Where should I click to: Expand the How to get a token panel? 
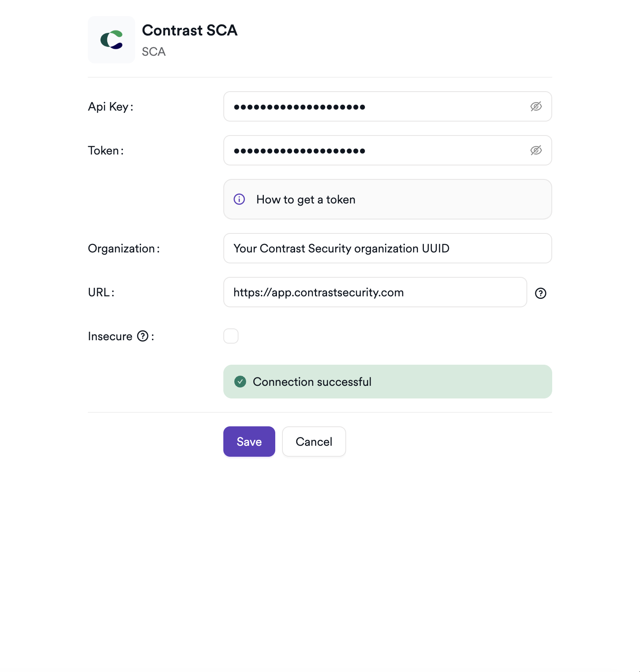[x=306, y=200]
